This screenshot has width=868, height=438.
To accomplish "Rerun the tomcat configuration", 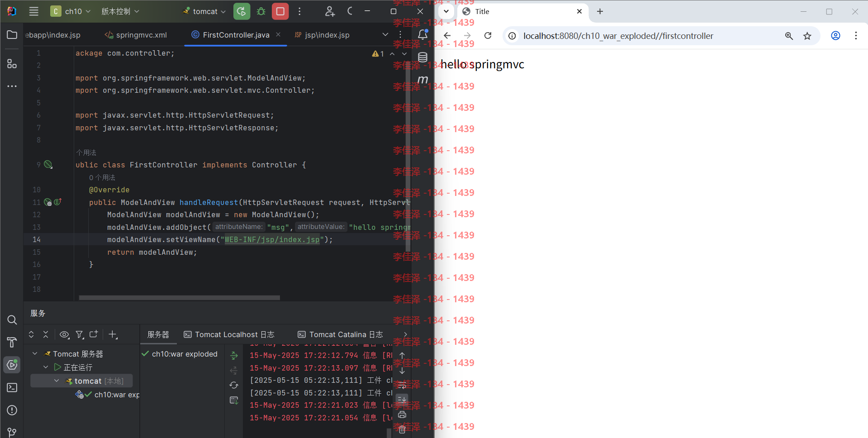I will tap(242, 11).
